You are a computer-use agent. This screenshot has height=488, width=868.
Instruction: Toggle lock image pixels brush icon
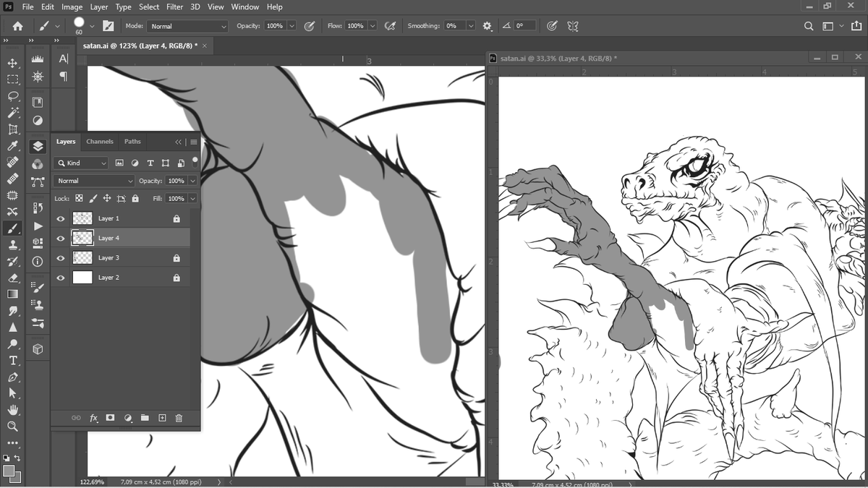(x=93, y=198)
